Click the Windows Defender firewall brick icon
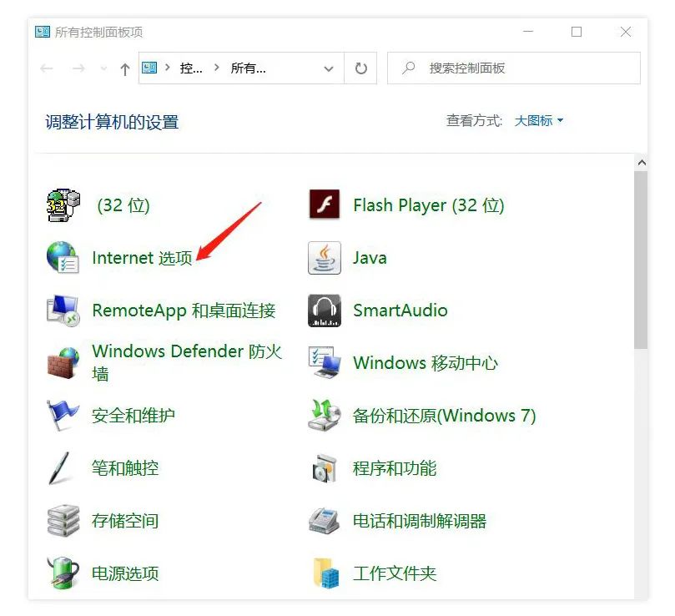Image resolution: width=675 pixels, height=616 pixels. [63, 363]
